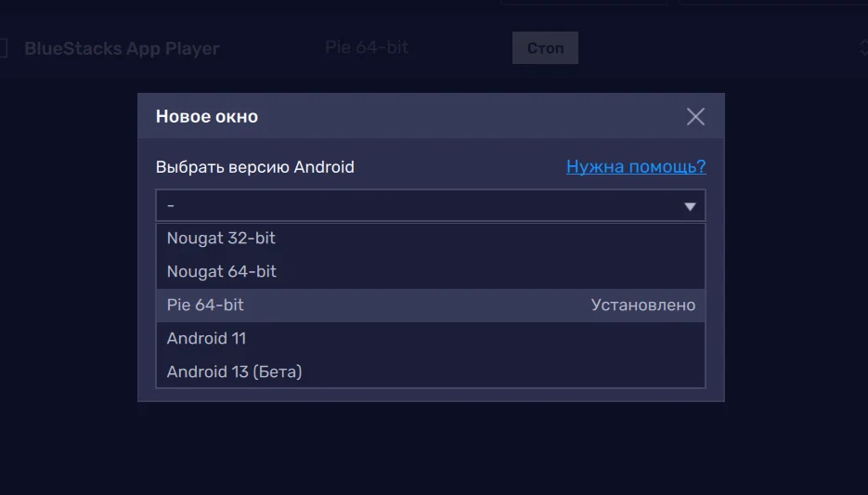This screenshot has height=495, width=868.
Task: Click the Выбрать версию Android label
Action: tap(255, 167)
